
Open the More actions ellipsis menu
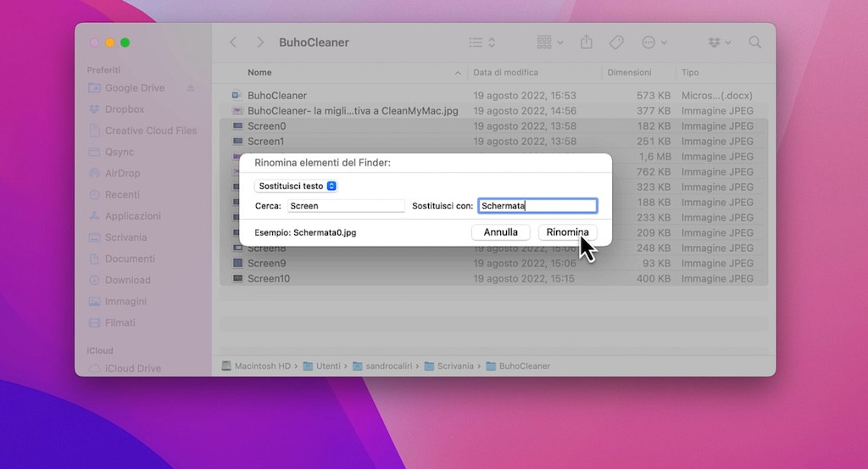coord(654,42)
